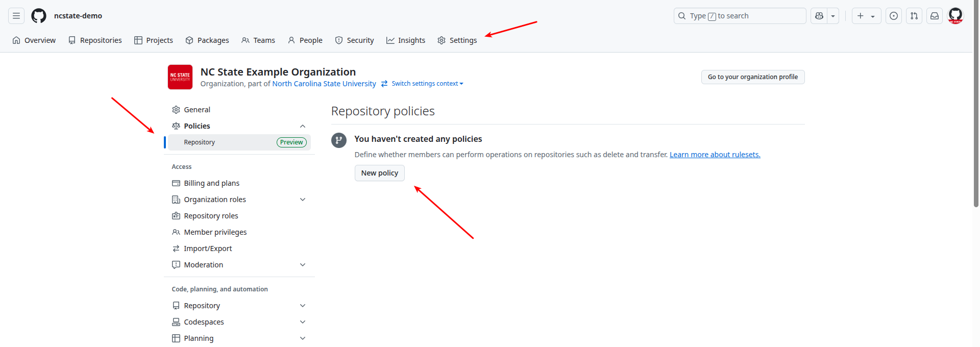Switch to the Insights tab
This screenshot has height=347, width=980.
tap(406, 40)
